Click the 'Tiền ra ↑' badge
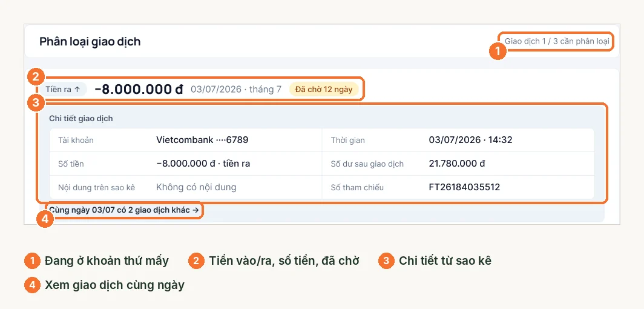Screen dimensions: 644x309 (x=63, y=89)
